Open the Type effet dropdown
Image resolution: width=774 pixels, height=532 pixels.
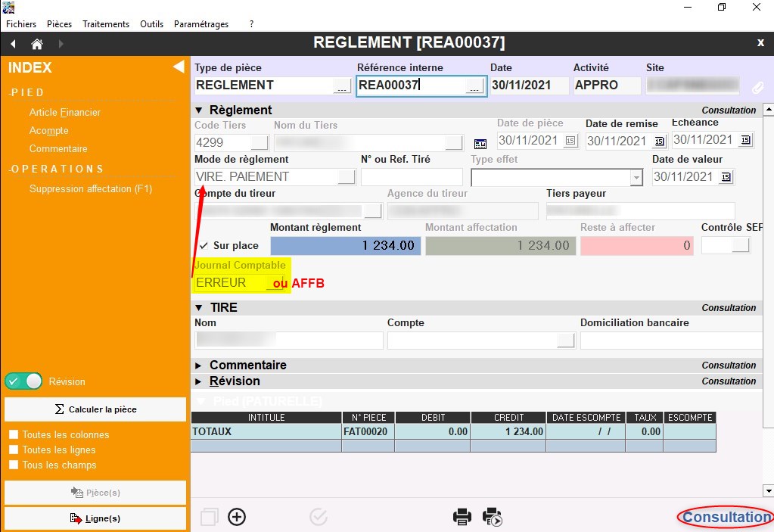(636, 177)
